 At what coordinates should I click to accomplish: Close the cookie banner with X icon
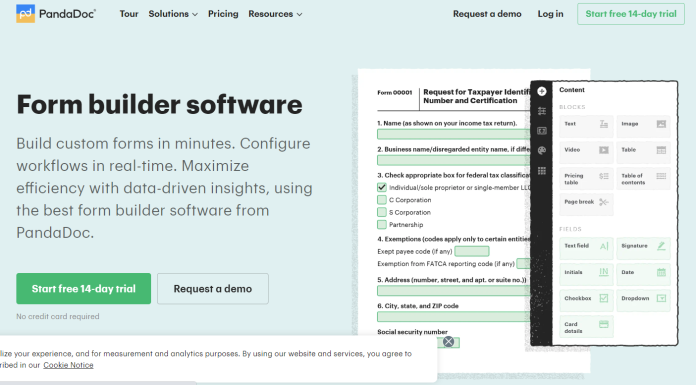coord(448,341)
